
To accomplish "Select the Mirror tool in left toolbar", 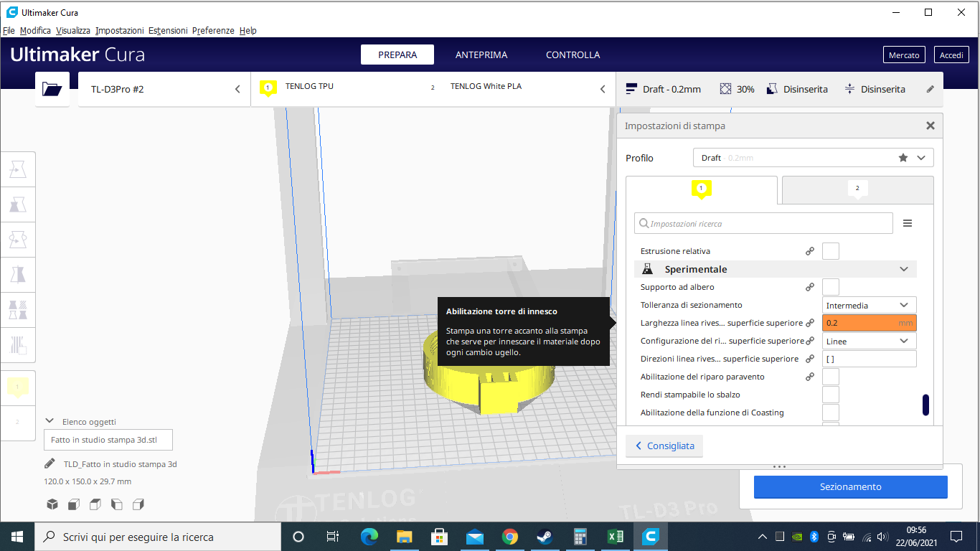I will tap(18, 275).
